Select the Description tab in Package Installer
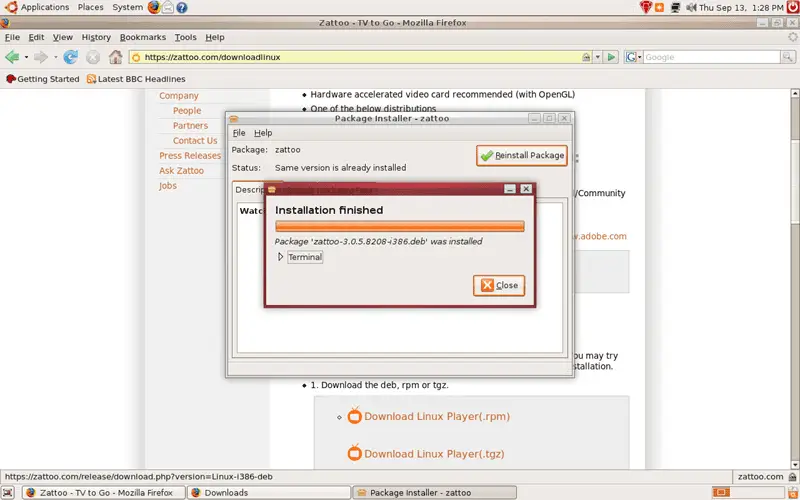Viewport: 800px width, 500px height. 248,189
